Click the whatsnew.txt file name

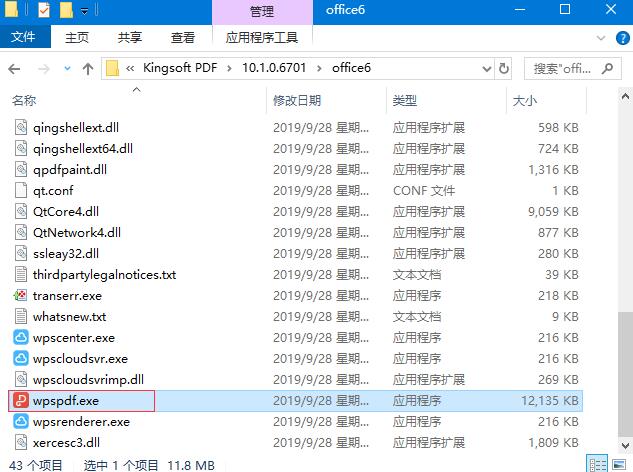pos(69,317)
